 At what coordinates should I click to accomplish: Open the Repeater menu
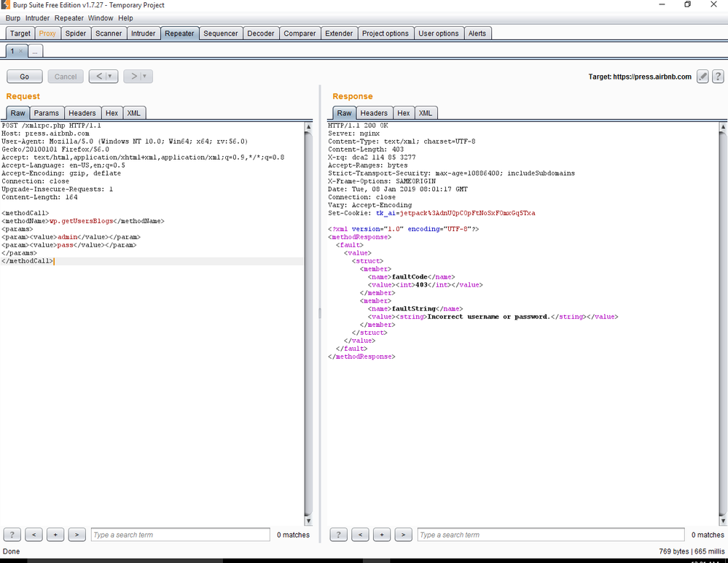69,18
